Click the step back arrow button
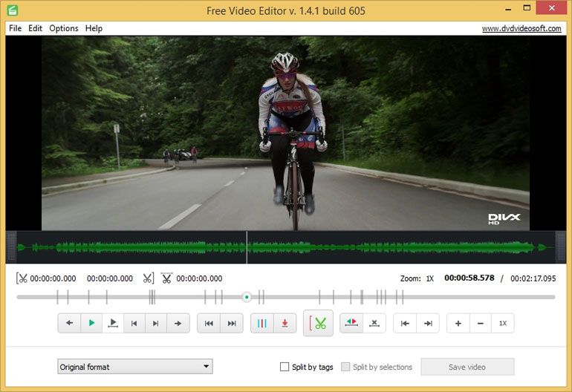 69,323
